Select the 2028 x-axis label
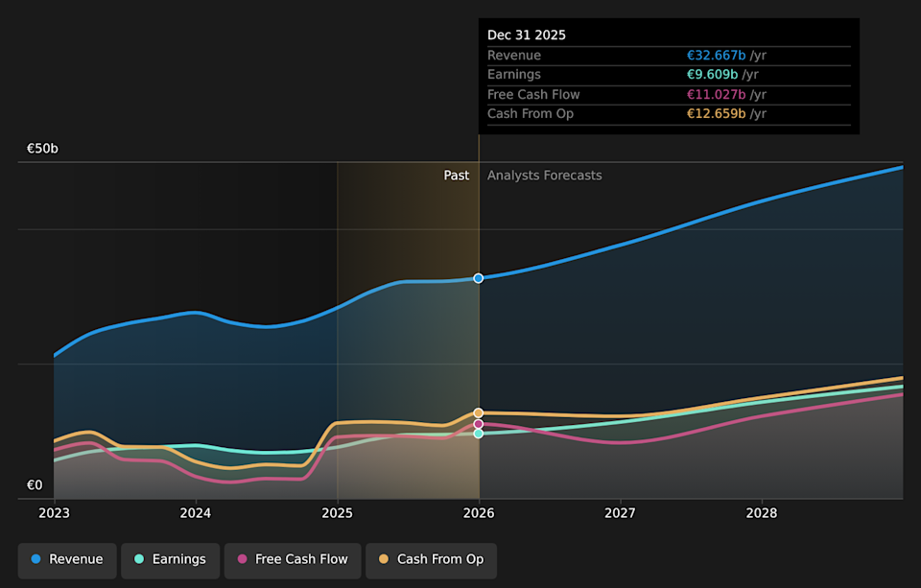The height and width of the screenshot is (588, 921). [x=762, y=513]
